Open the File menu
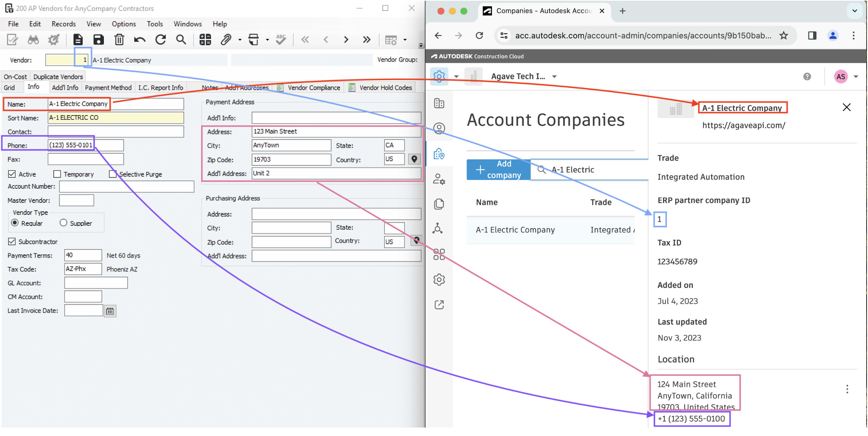868x436 pixels. (x=13, y=24)
